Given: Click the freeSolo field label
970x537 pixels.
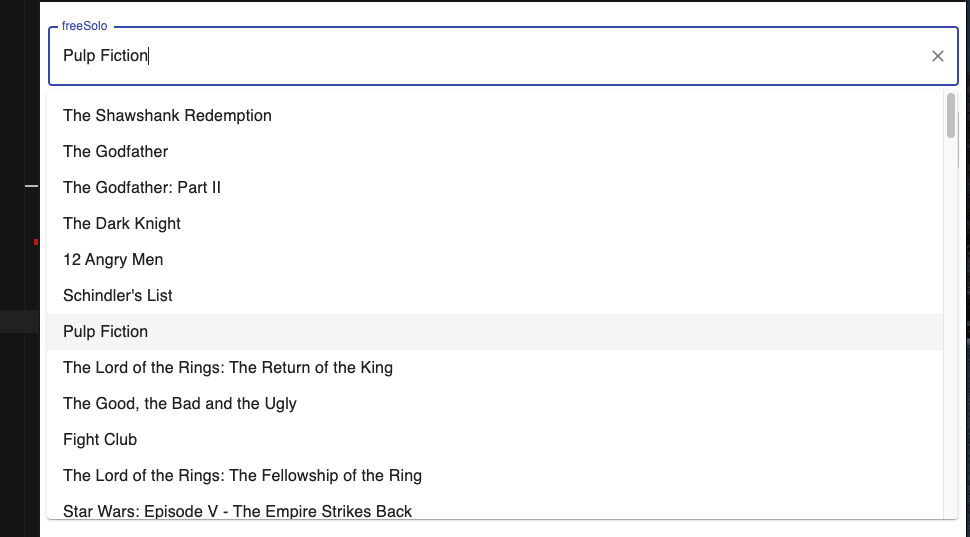Looking at the screenshot, I should pos(85,26).
